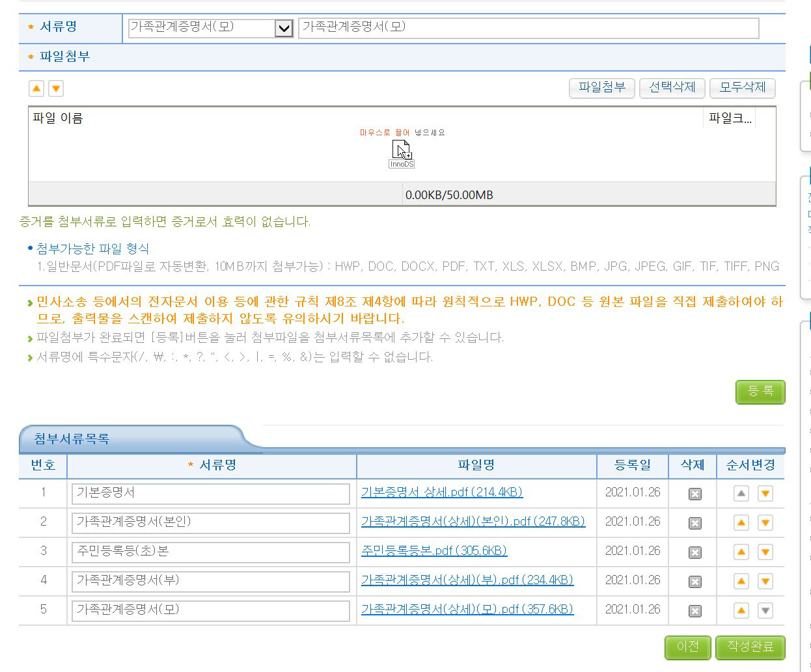Viewport: 811px width, 672px height.
Task: Open the 서류명 dropdown 가족관계증명서(모)
Action: point(211,28)
